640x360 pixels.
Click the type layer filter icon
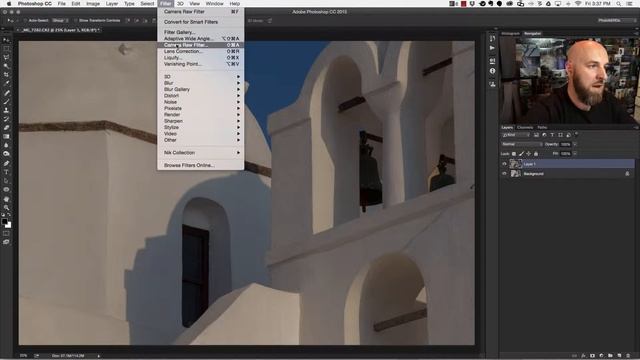point(552,135)
